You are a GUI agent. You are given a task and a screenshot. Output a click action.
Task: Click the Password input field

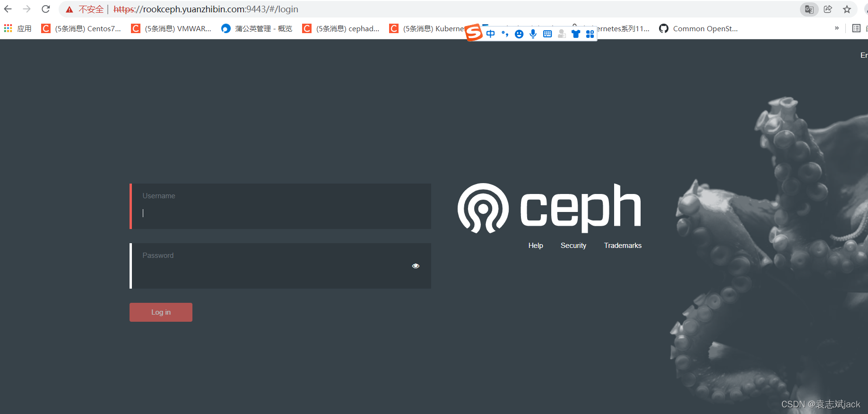click(280, 266)
